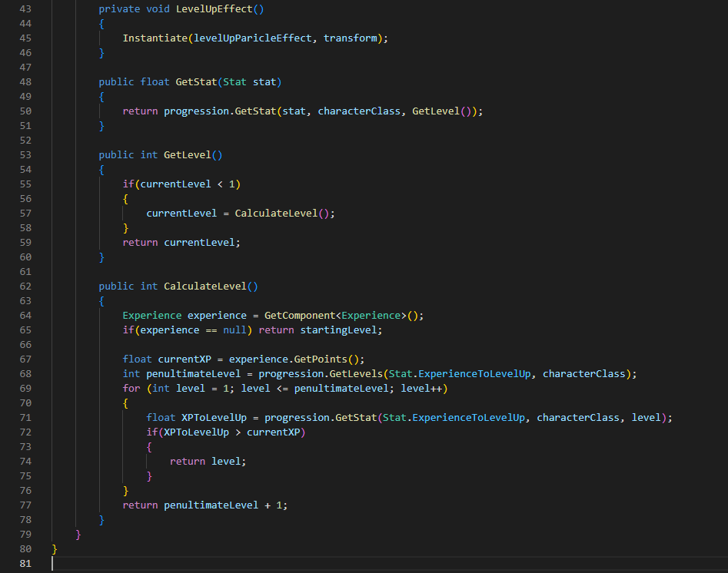Click progression.GetStat on line 50
The height and width of the screenshot is (573, 728).
(x=220, y=111)
